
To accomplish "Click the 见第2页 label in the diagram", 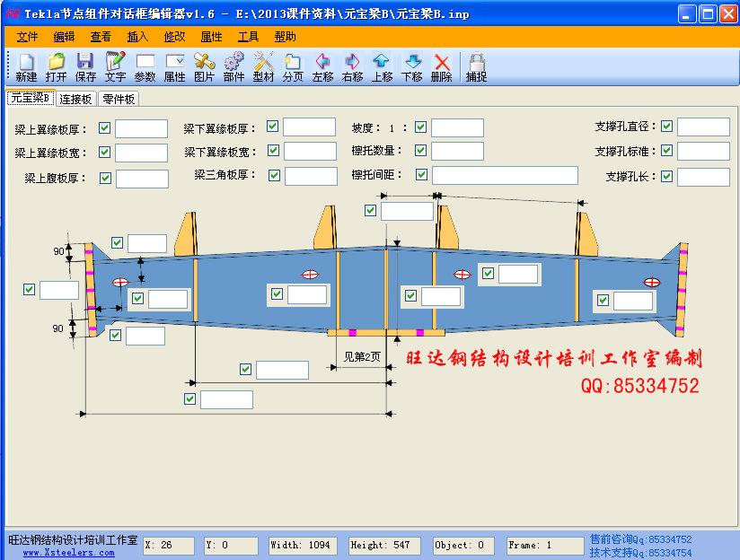I will point(362,356).
